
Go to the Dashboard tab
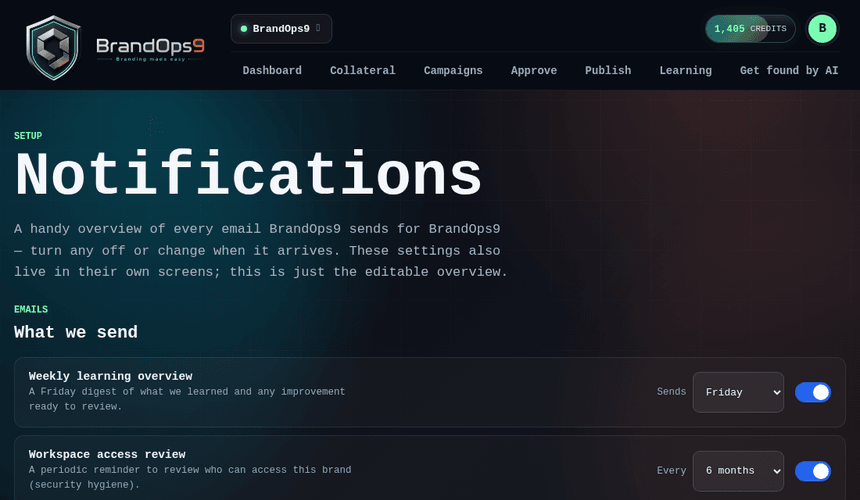point(272,70)
